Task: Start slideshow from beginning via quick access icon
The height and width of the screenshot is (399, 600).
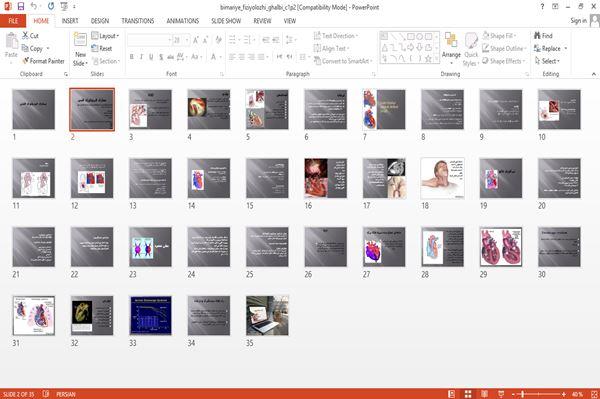Action: pos(64,7)
